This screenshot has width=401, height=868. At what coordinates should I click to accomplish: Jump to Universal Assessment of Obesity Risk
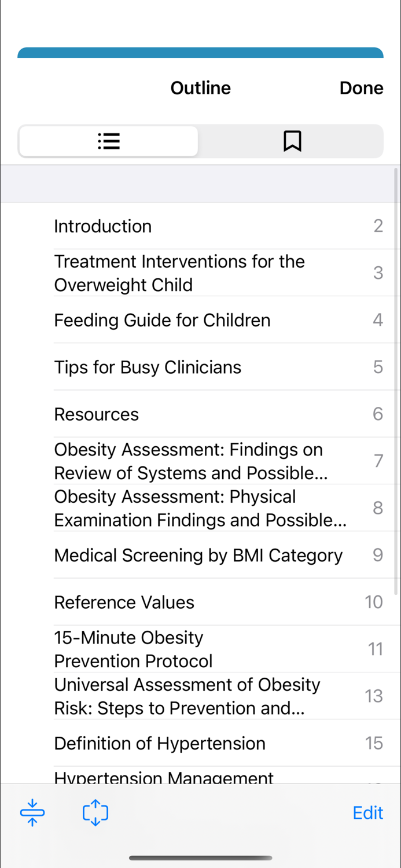click(219, 696)
